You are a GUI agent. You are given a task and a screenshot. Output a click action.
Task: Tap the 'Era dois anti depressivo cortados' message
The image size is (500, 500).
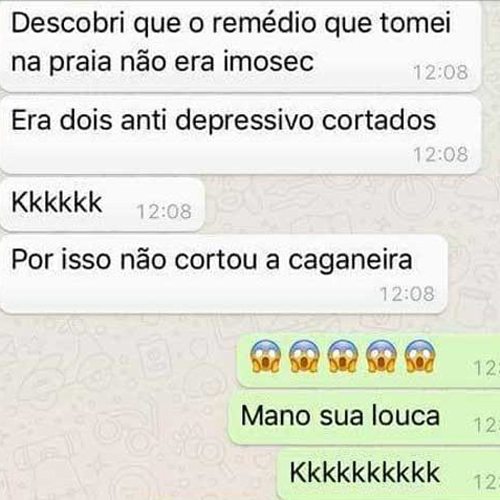pos(241,135)
